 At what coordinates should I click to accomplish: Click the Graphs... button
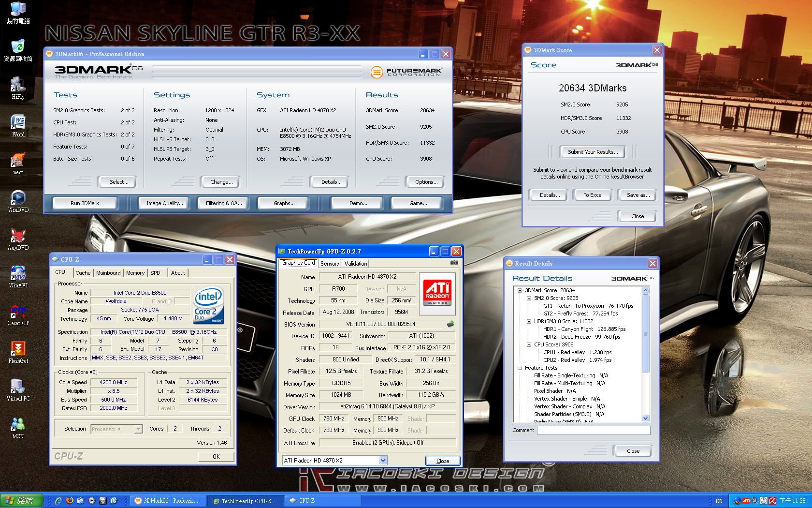click(284, 203)
